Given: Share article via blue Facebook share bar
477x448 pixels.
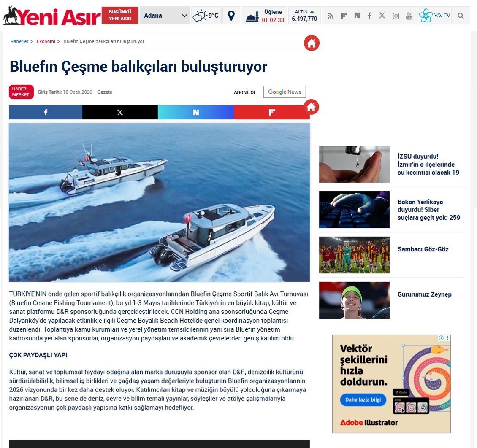Looking at the screenshot, I should point(46,112).
